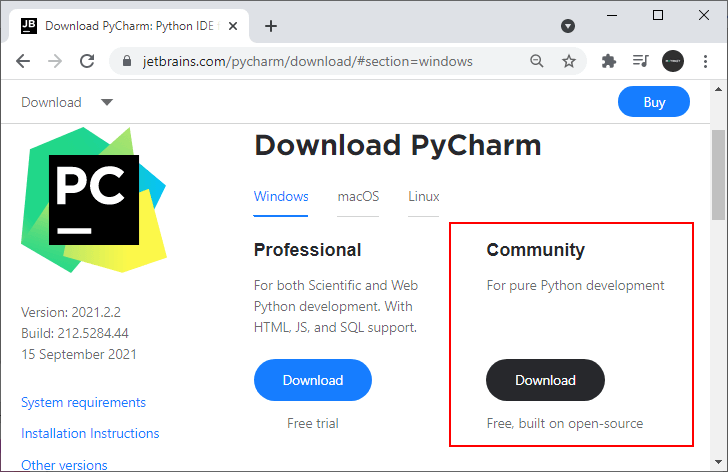
Task: Open the Extensions puzzle piece icon
Action: 609,61
